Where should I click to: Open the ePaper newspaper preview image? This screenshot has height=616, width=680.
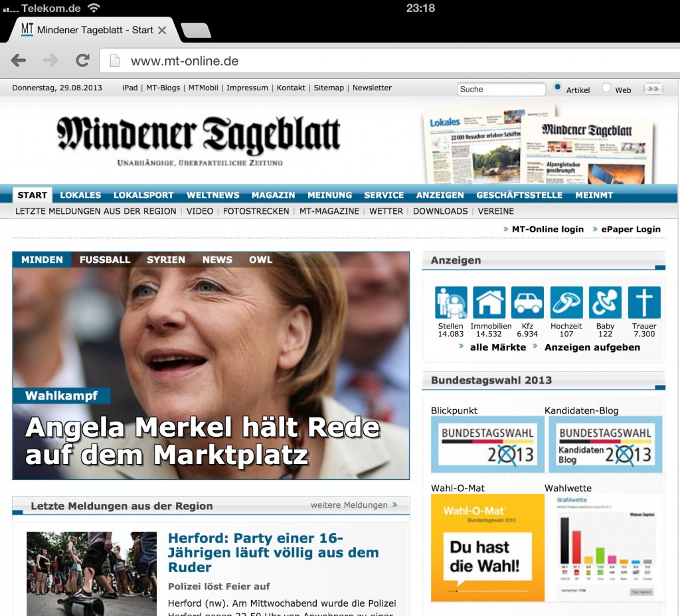point(539,144)
